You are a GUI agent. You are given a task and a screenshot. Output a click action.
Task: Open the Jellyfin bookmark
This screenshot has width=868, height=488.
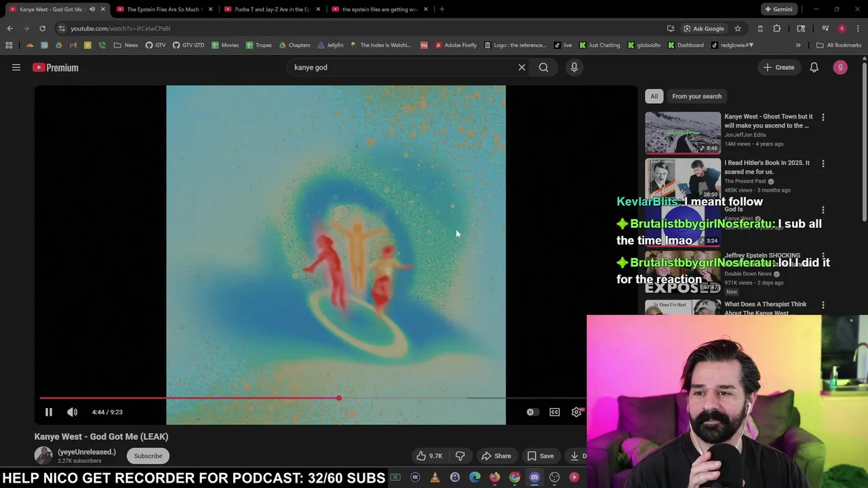pos(330,45)
